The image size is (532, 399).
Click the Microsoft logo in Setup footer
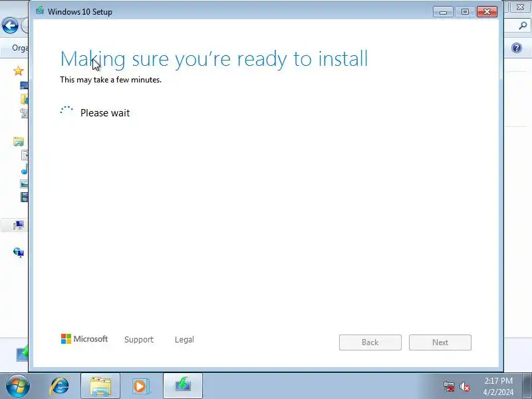click(84, 339)
